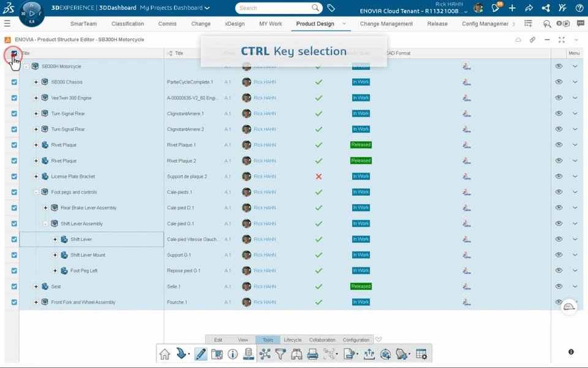This screenshot has width=588, height=368.
Task: Click In Work badge in SB300 Chassis row
Action: point(361,82)
